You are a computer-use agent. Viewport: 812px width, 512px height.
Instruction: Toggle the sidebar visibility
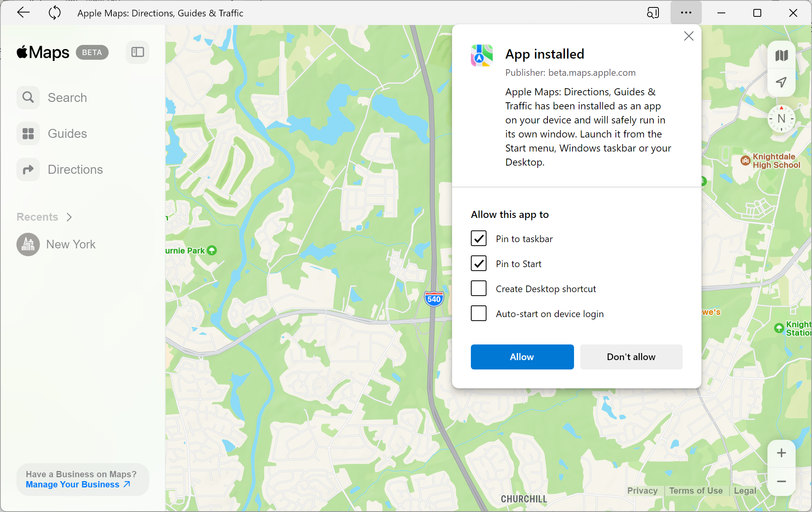point(137,52)
